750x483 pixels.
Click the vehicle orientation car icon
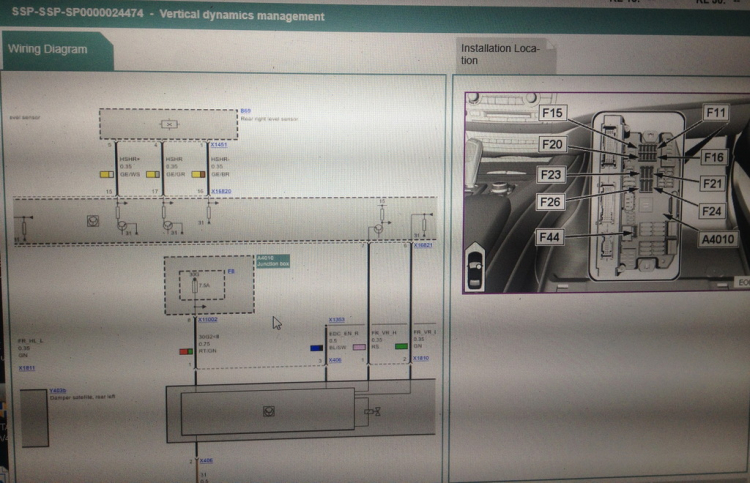475,267
